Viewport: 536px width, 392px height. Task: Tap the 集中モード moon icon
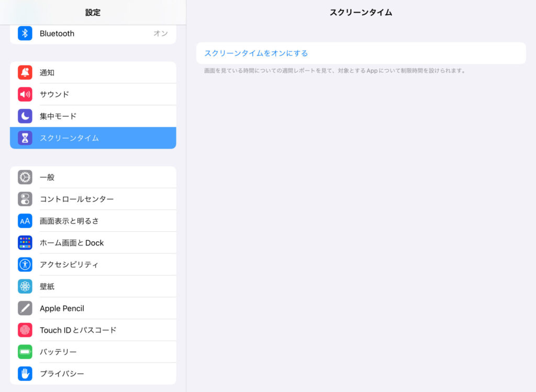pos(25,116)
